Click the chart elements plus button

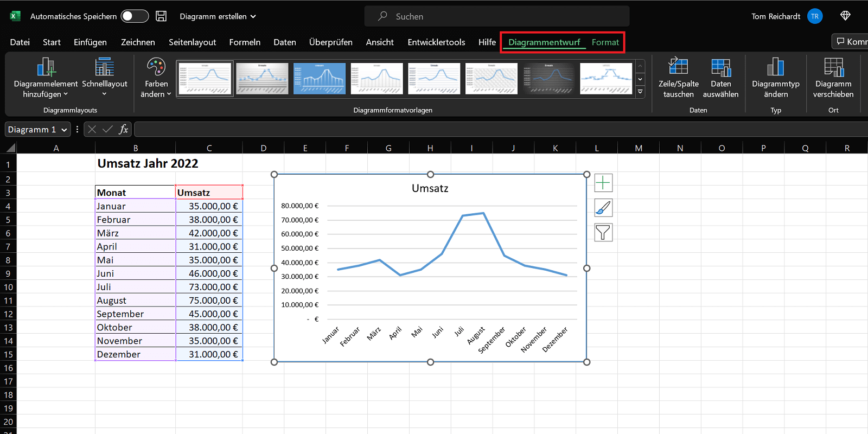tap(603, 183)
